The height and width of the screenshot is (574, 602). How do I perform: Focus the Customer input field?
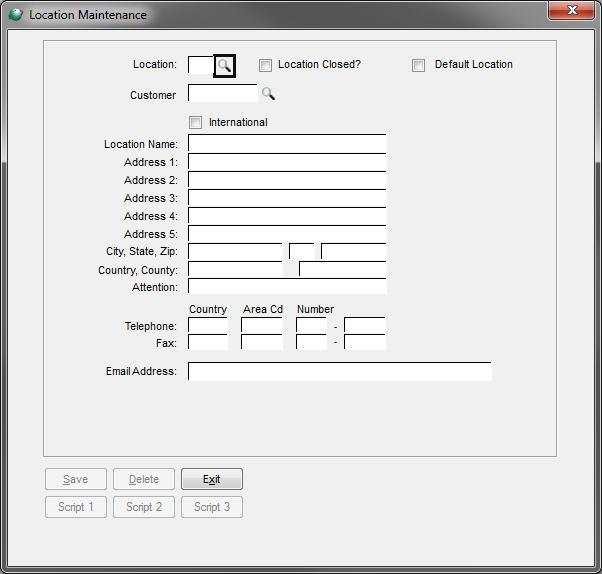click(223, 93)
